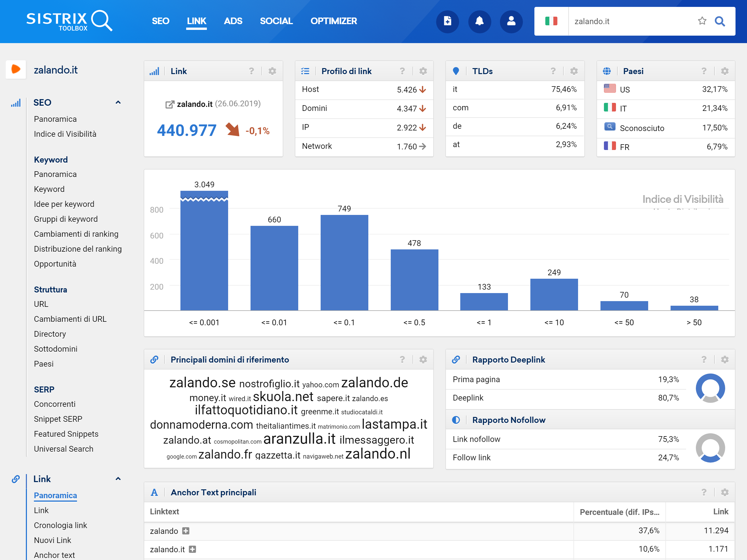
Task: Open Featured Snippets in sidebar
Action: click(66, 434)
